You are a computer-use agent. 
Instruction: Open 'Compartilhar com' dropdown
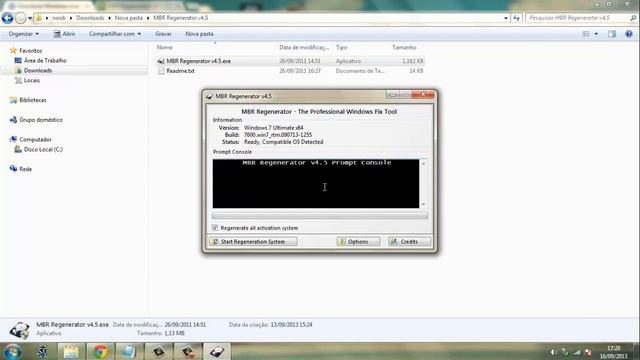(115, 34)
